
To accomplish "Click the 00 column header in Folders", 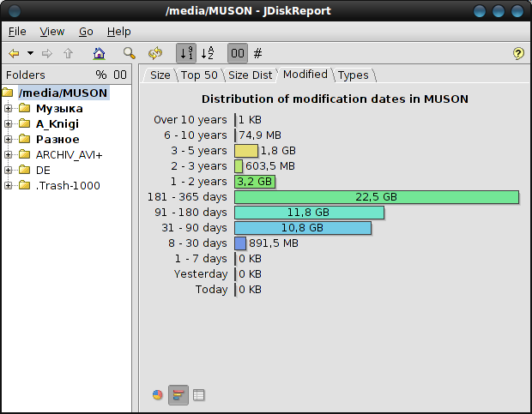I will pyautogui.click(x=120, y=75).
